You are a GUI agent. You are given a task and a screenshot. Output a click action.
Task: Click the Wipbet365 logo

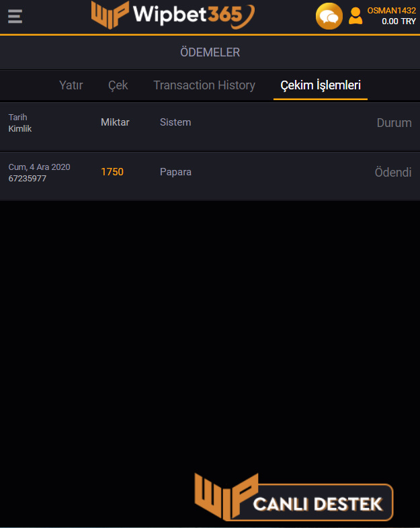[173, 15]
